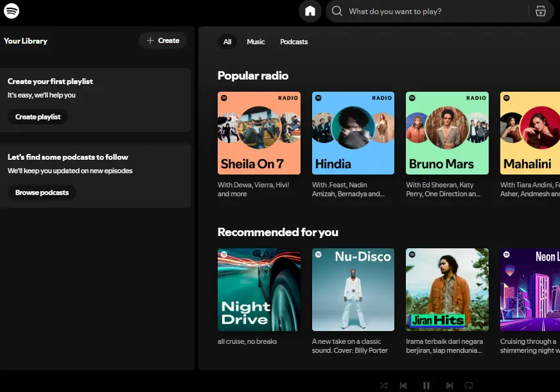560x392 pixels.
Task: Select the Podcasts filter chip
Action: [293, 42]
